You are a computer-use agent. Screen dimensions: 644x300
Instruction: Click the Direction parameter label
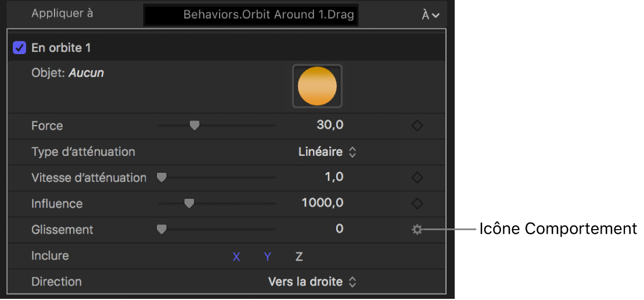click(x=56, y=282)
